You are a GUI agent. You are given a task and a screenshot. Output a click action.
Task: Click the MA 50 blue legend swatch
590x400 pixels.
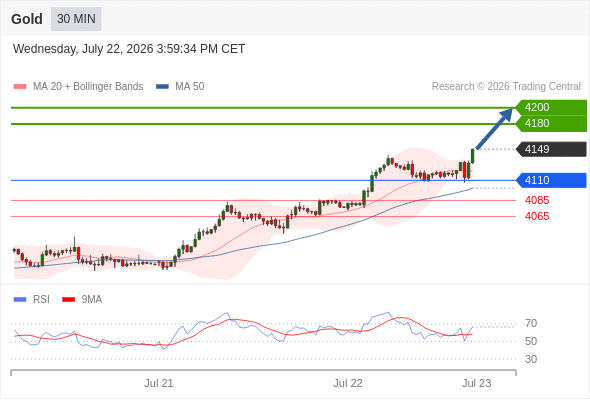click(162, 87)
